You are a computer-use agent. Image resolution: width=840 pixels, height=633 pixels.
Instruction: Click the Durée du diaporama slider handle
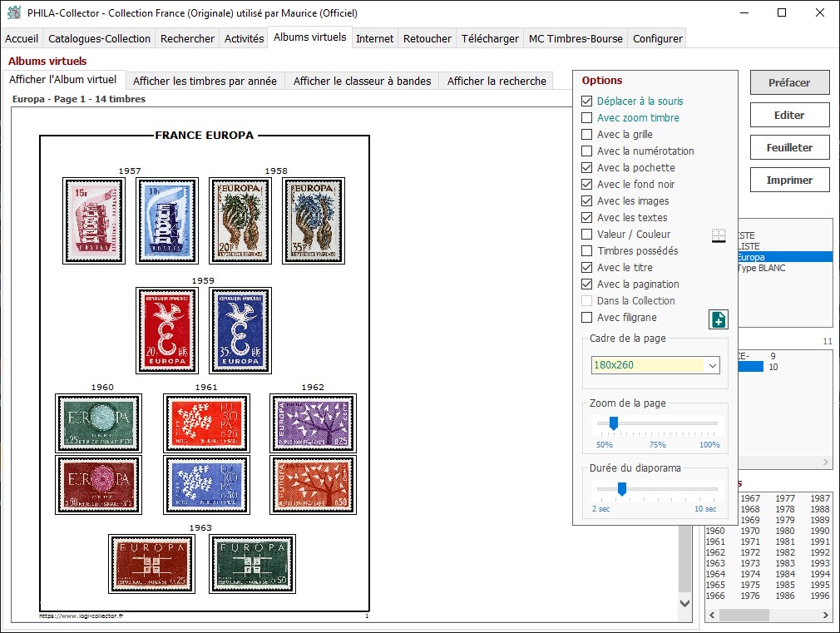click(621, 489)
